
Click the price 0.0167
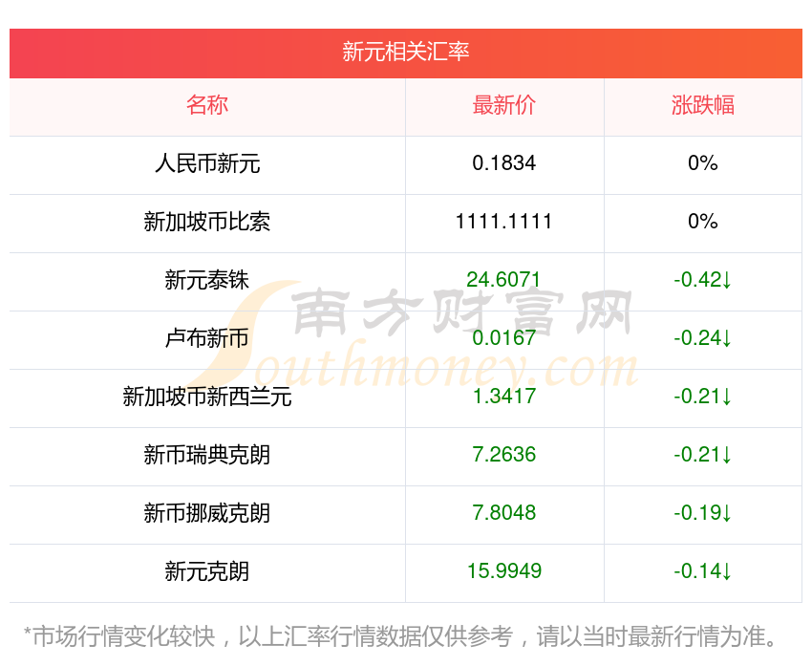[x=503, y=338]
